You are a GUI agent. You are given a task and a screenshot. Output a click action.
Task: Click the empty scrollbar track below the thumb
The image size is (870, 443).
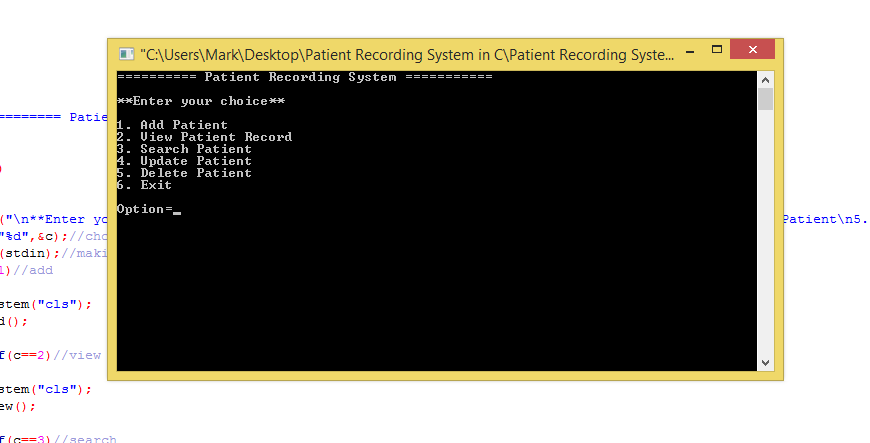[x=765, y=232]
